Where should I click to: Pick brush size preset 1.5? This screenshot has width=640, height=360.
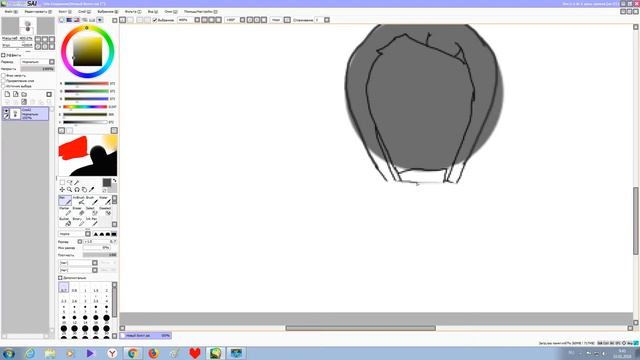96,288
